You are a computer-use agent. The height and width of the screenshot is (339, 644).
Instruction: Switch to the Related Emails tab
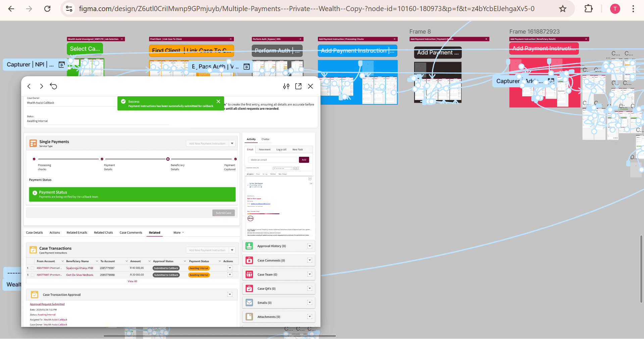[77, 233]
